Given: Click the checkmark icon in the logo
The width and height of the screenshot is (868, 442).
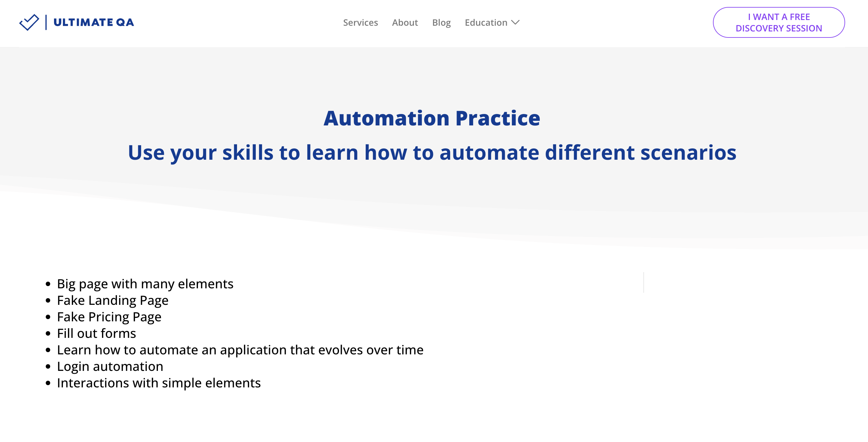Looking at the screenshot, I should (29, 22).
